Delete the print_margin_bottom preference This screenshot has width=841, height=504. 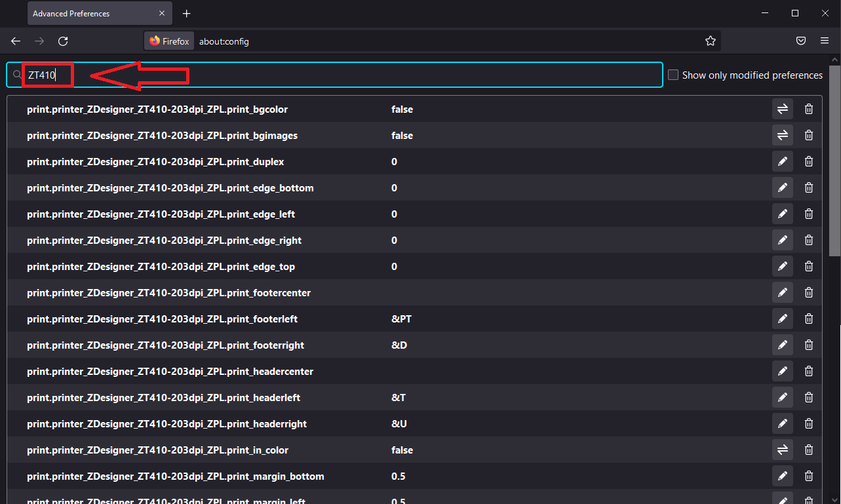[809, 476]
